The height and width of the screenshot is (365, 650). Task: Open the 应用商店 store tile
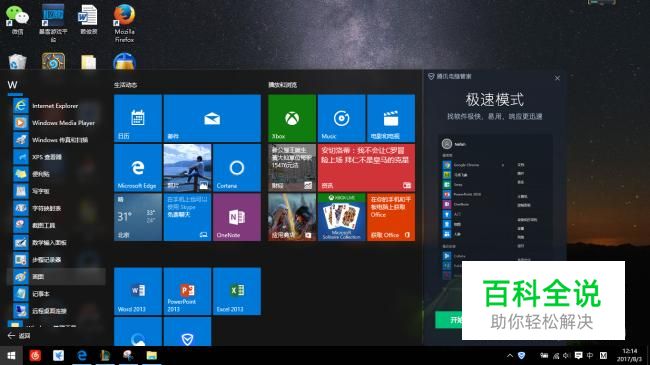tap(292, 217)
